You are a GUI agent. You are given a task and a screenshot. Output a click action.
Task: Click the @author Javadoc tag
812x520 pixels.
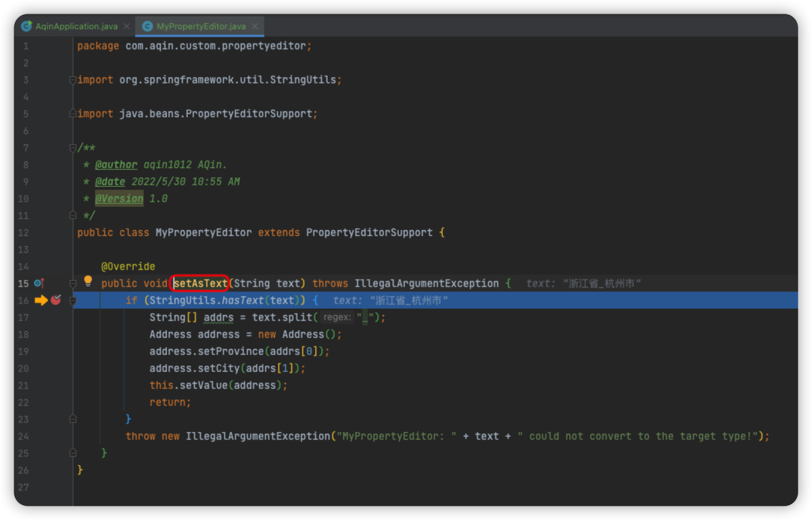tap(116, 165)
